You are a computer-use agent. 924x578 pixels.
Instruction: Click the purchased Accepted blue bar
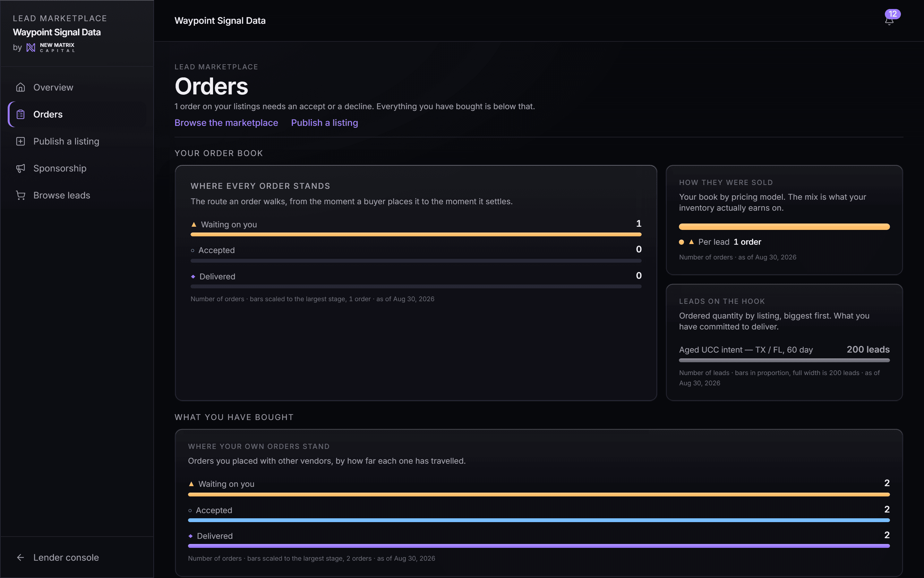tap(539, 520)
